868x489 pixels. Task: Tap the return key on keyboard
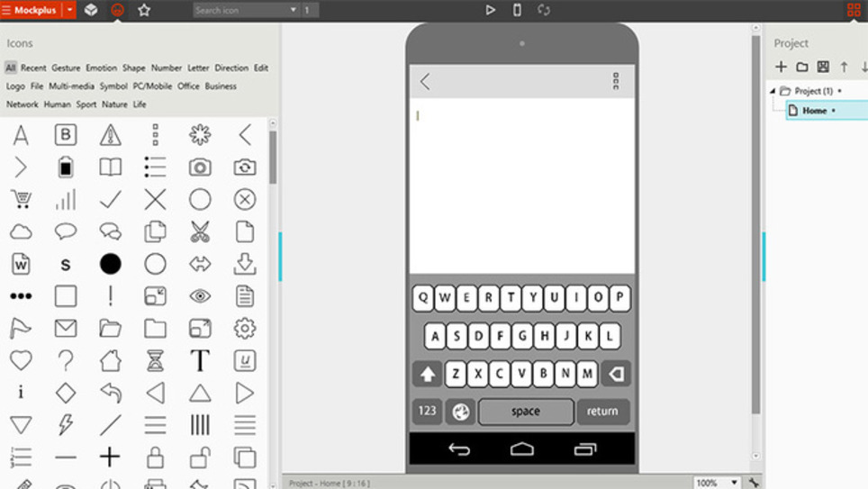[603, 412]
